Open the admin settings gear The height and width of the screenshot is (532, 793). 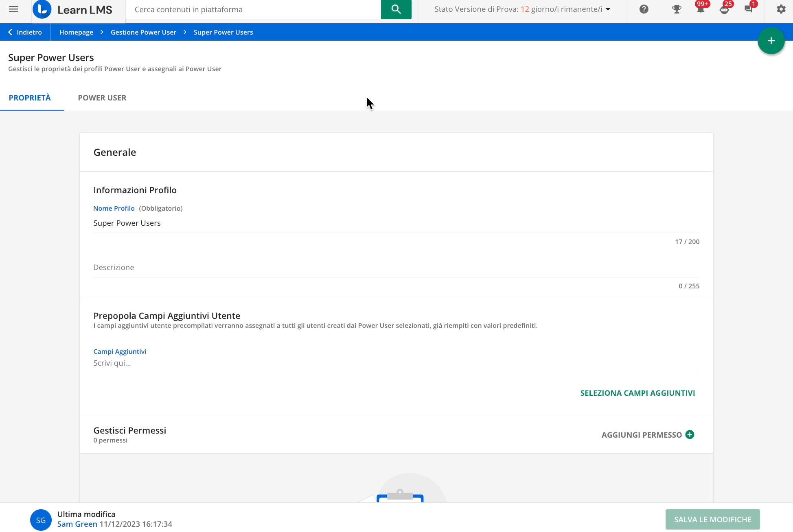tap(781, 9)
